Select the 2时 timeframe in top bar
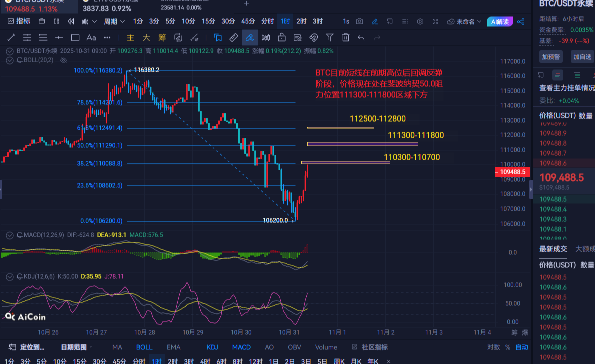The image size is (595, 364). click(301, 21)
